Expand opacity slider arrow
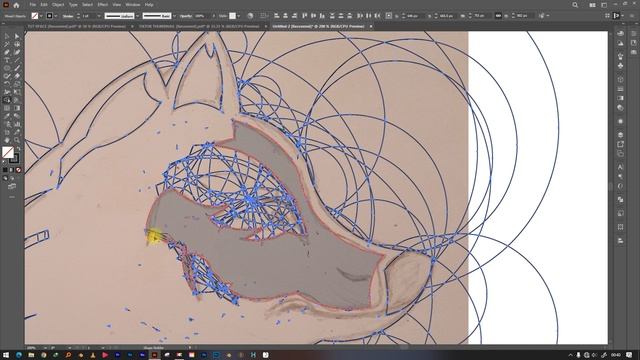The image size is (640, 360). pos(213,16)
